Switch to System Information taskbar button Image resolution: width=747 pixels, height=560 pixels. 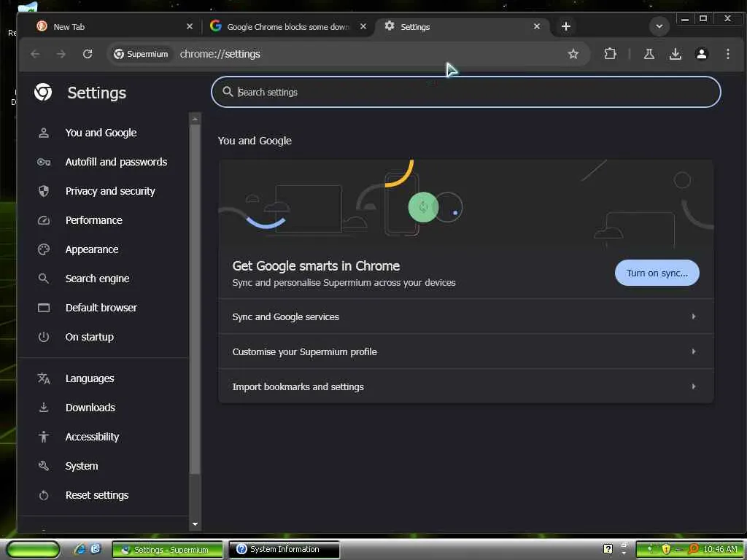(x=285, y=550)
